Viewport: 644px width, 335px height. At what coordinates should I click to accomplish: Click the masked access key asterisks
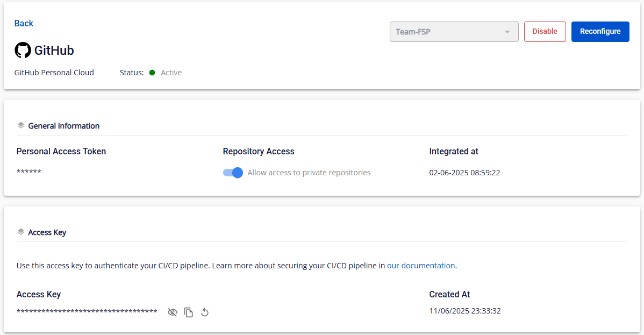(x=87, y=311)
